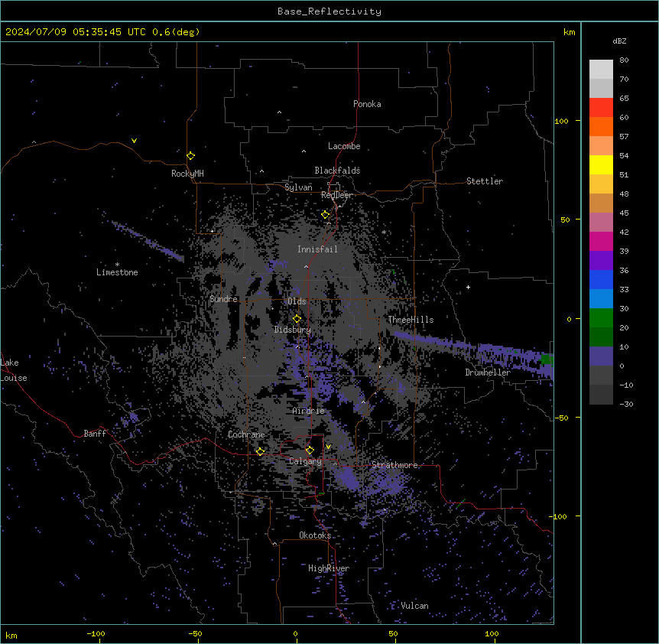This screenshot has height=644, width=659.
Task: Select the yellow diamond marker below Cochrane
Action: point(260,451)
